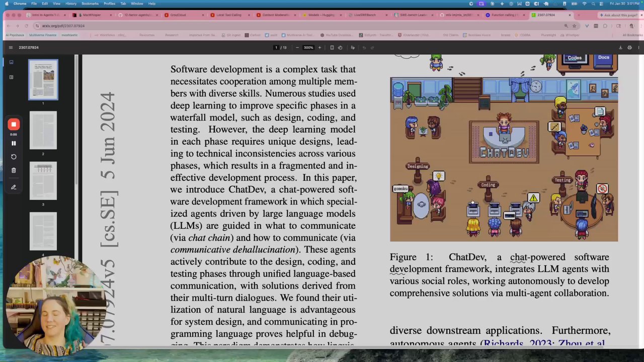Download the PDF file
The image size is (644, 362).
coord(620,47)
